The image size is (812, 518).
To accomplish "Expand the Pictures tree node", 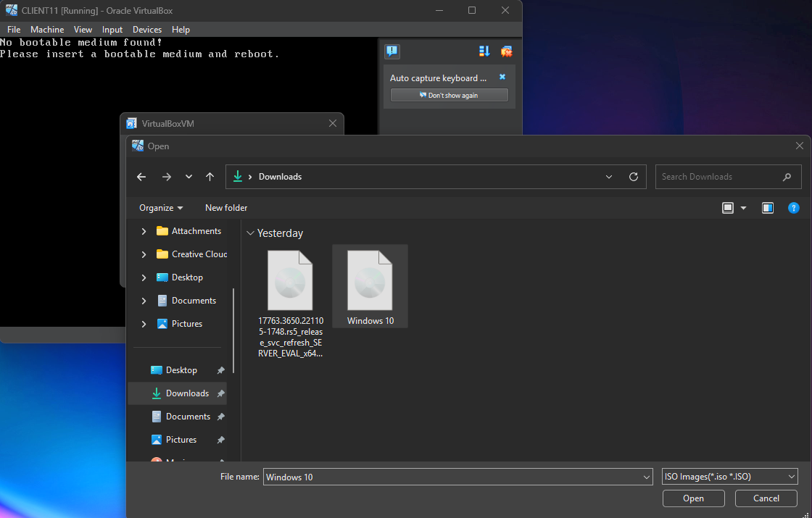I will click(x=144, y=324).
